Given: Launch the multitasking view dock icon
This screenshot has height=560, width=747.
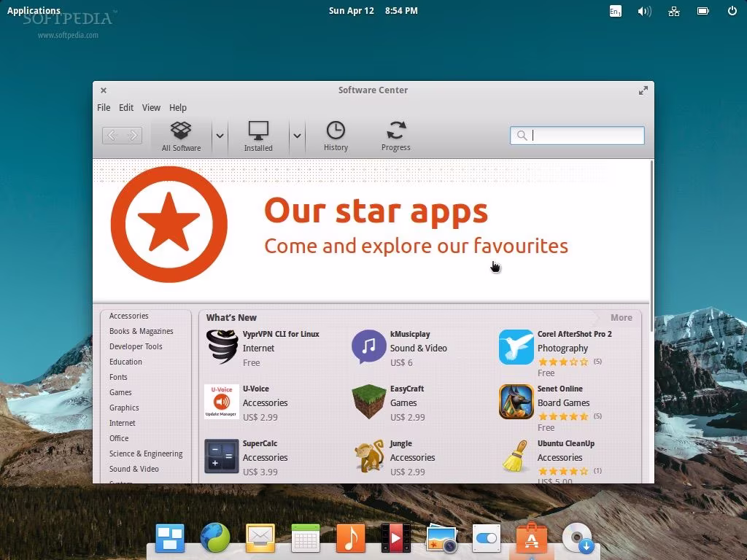Looking at the screenshot, I should tap(170, 538).
